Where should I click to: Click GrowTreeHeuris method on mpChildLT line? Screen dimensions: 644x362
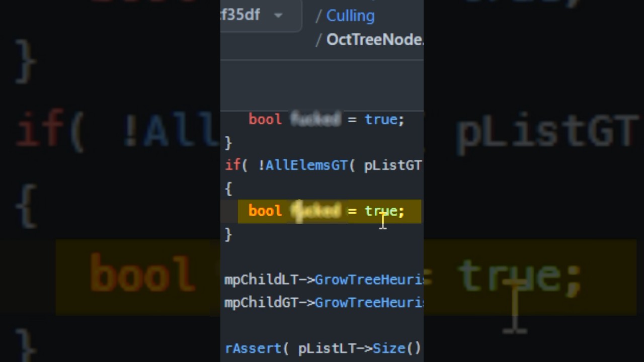click(x=369, y=280)
